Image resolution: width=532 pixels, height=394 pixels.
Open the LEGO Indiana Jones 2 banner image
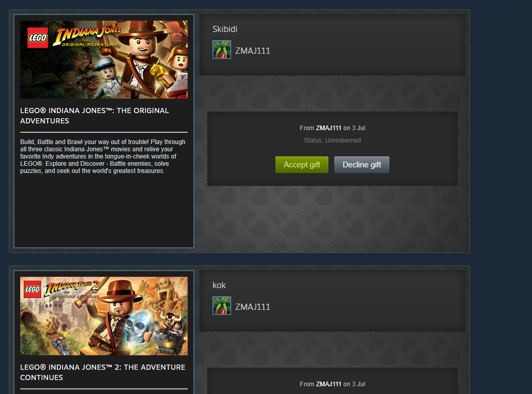104,316
